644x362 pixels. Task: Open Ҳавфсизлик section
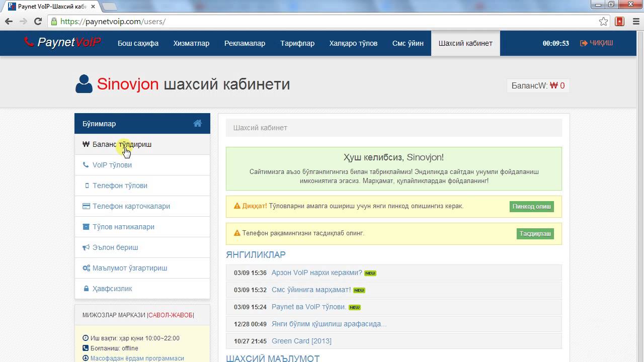point(142,289)
